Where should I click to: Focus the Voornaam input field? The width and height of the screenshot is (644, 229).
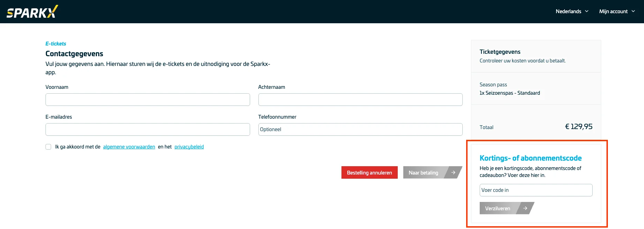tap(148, 100)
